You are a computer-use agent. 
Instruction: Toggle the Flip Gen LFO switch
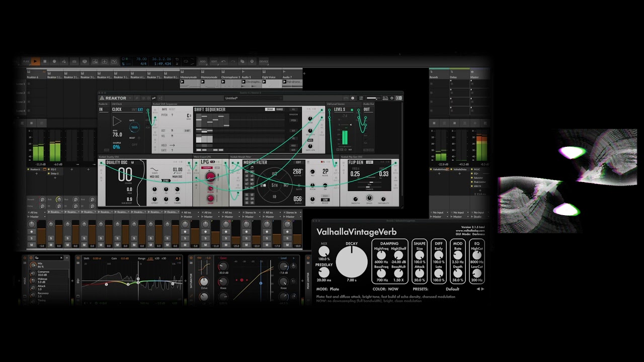[369, 162]
